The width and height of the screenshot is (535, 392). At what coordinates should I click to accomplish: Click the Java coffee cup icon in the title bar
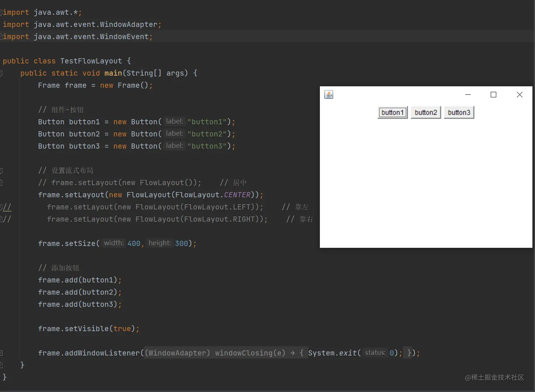tap(329, 95)
